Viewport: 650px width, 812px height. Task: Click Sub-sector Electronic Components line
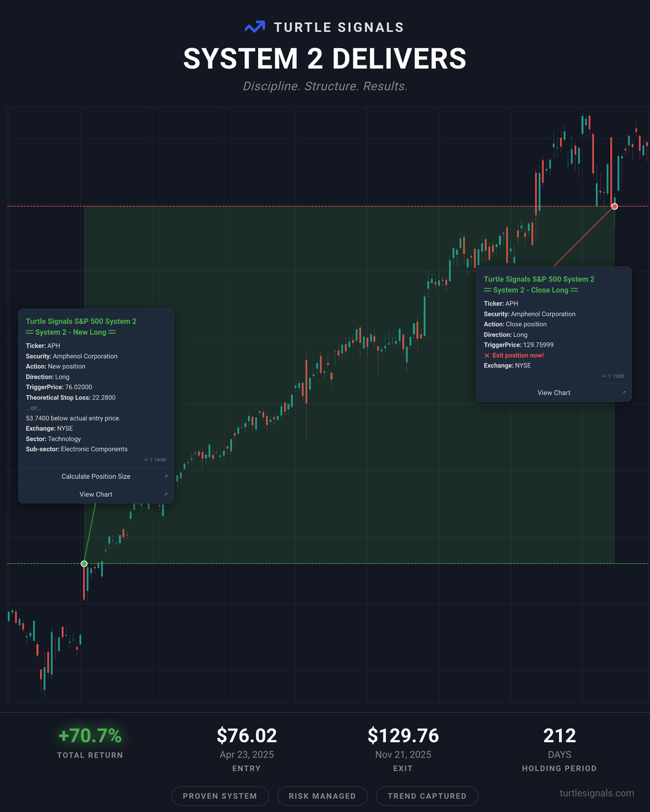[76, 449]
